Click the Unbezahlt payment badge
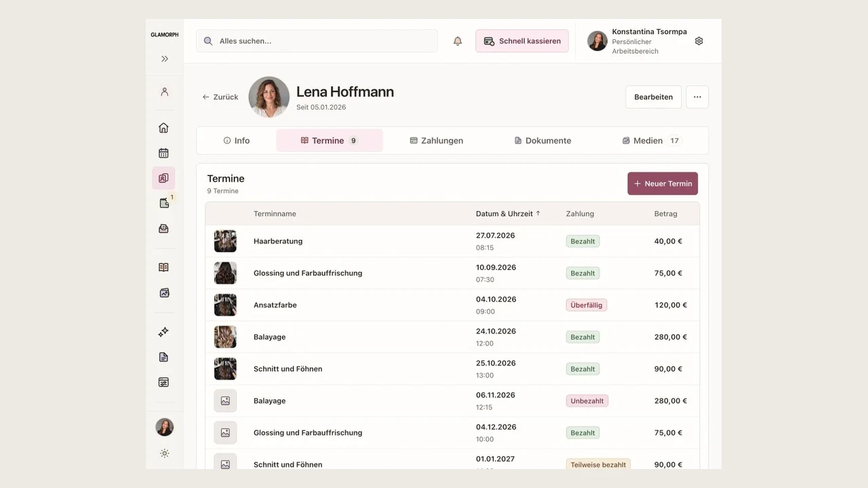 (587, 401)
